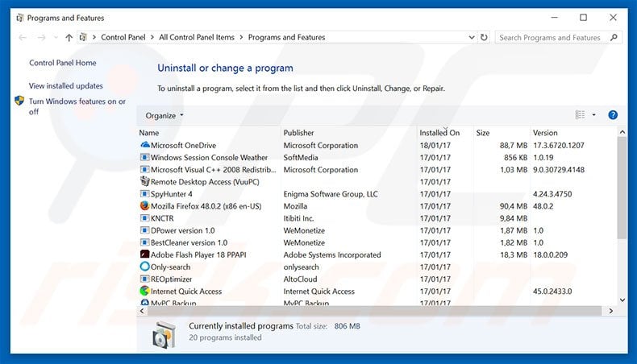
Task: Click the KNCTR program icon
Action: coord(144,218)
